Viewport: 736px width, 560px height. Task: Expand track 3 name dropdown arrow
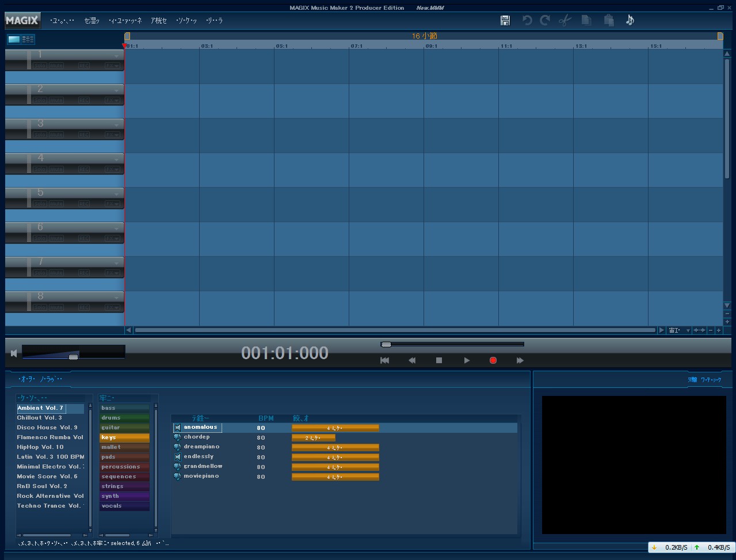(x=117, y=125)
